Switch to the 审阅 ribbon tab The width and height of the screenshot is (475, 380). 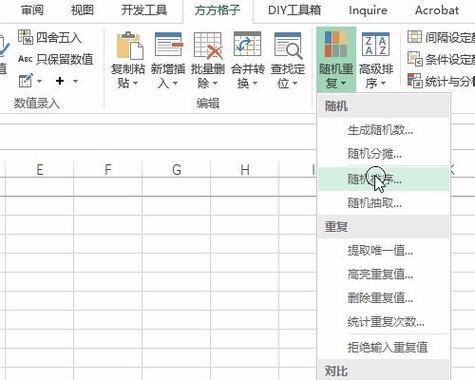pos(32,10)
